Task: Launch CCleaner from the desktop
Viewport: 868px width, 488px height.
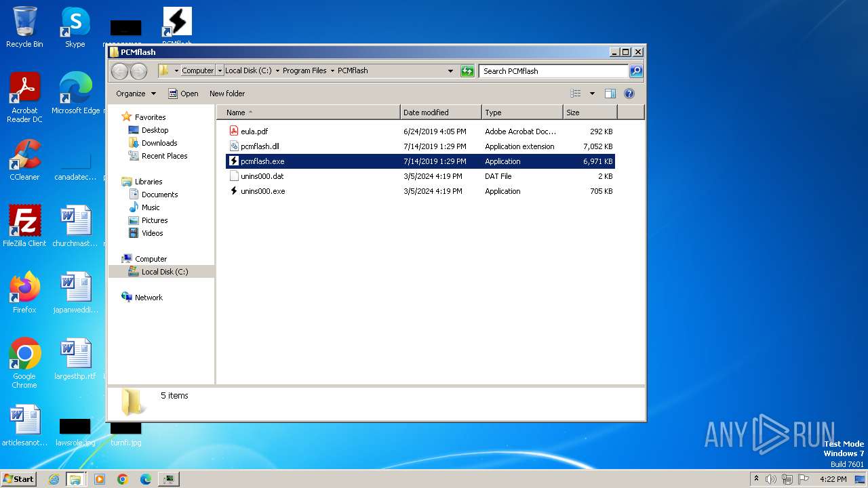Action: [24, 160]
